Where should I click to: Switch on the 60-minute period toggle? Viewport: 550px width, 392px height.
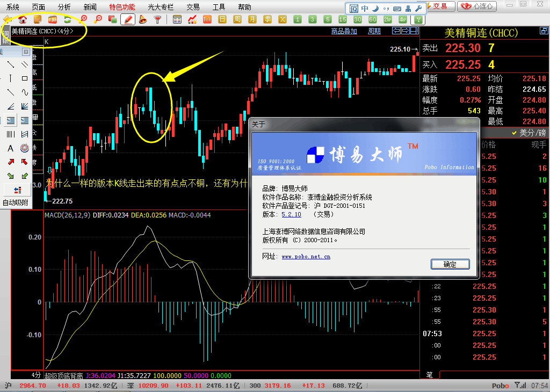(373, 19)
